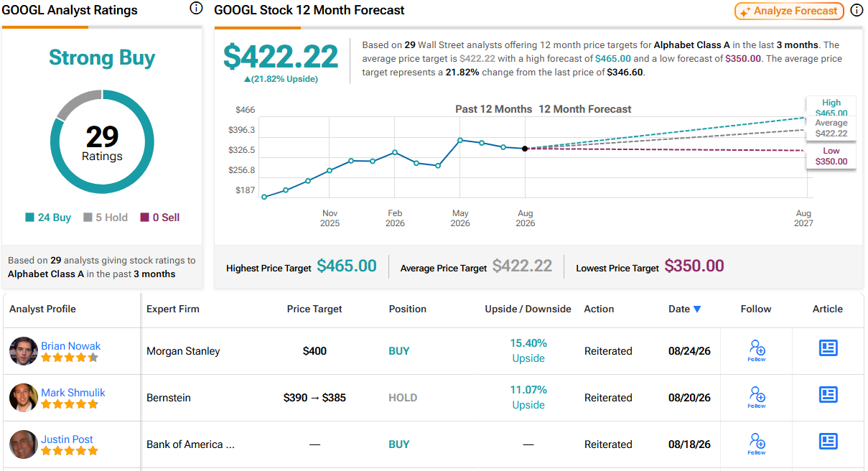This screenshot has height=471, width=868.
Task: Select the 24 Buy legend item
Action: tap(48, 218)
